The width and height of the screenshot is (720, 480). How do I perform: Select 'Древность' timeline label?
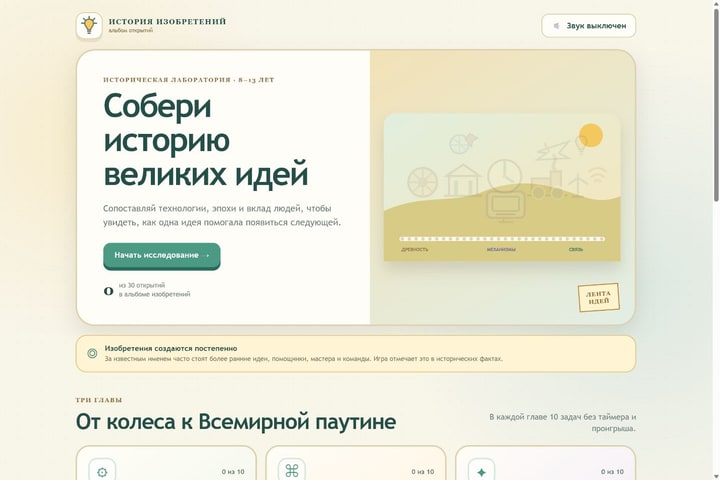pyautogui.click(x=415, y=249)
